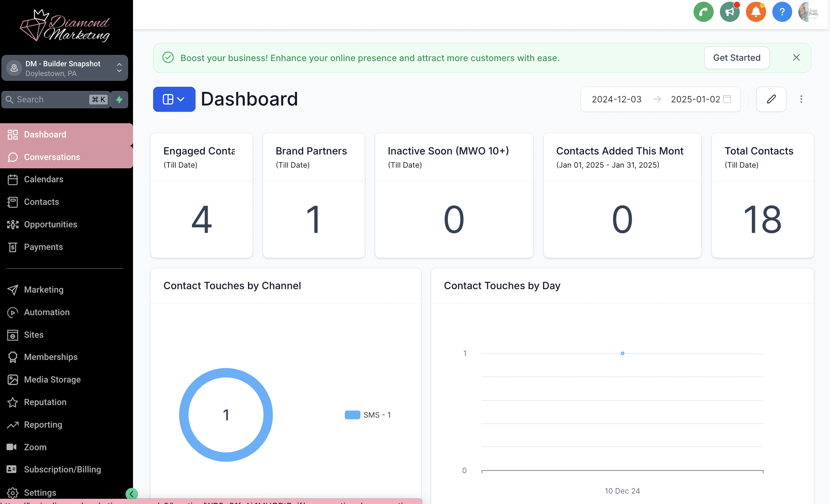Click the Get Started button

pyautogui.click(x=737, y=58)
